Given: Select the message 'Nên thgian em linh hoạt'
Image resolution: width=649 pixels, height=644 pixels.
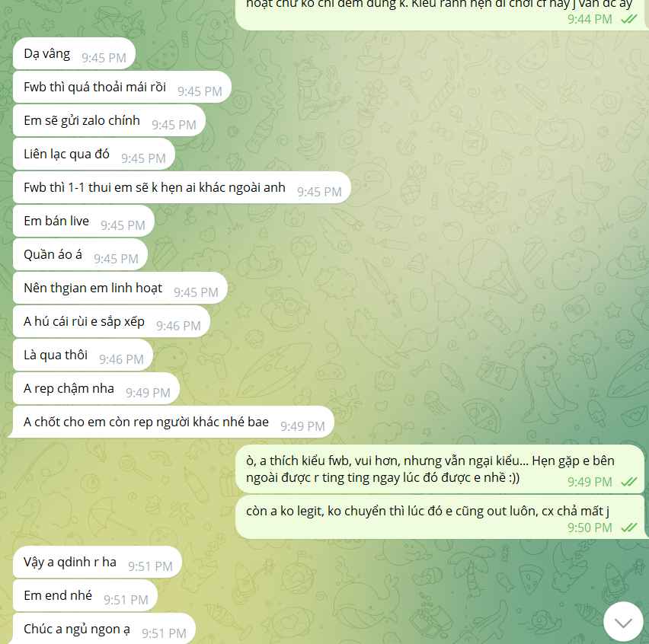Looking at the screenshot, I should click(120, 289).
